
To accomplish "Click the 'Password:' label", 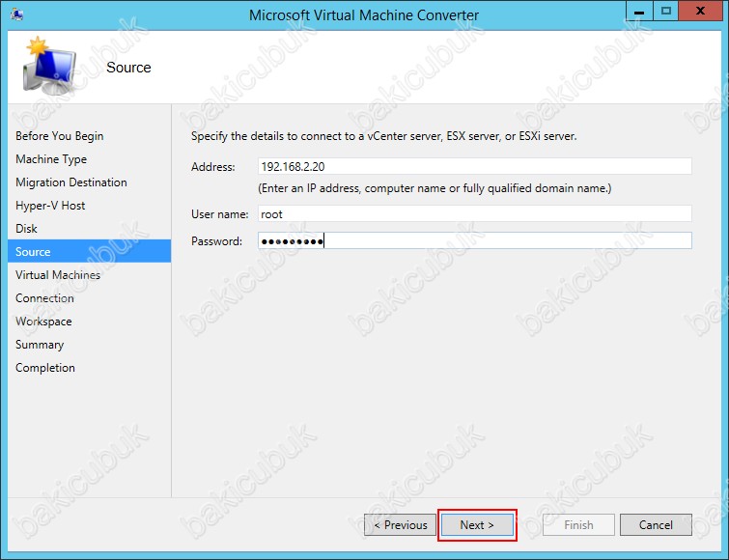I will (216, 241).
